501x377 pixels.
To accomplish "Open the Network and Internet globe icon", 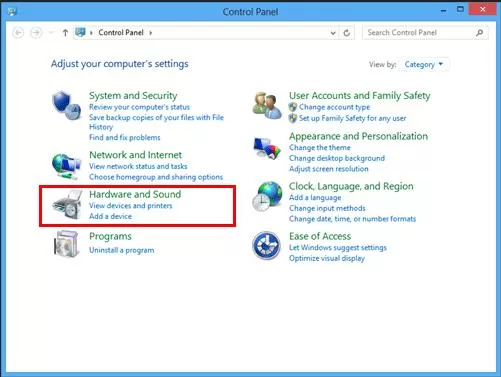I will pyautogui.click(x=66, y=166).
